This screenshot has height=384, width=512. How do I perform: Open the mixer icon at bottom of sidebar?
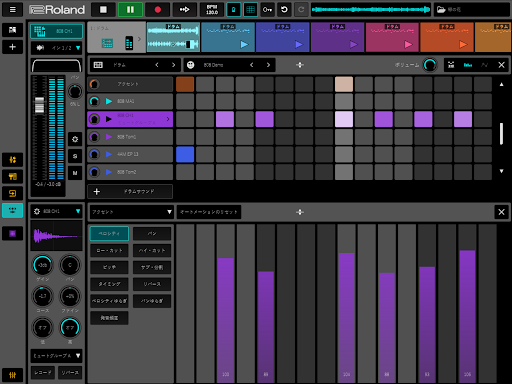pos(12,375)
